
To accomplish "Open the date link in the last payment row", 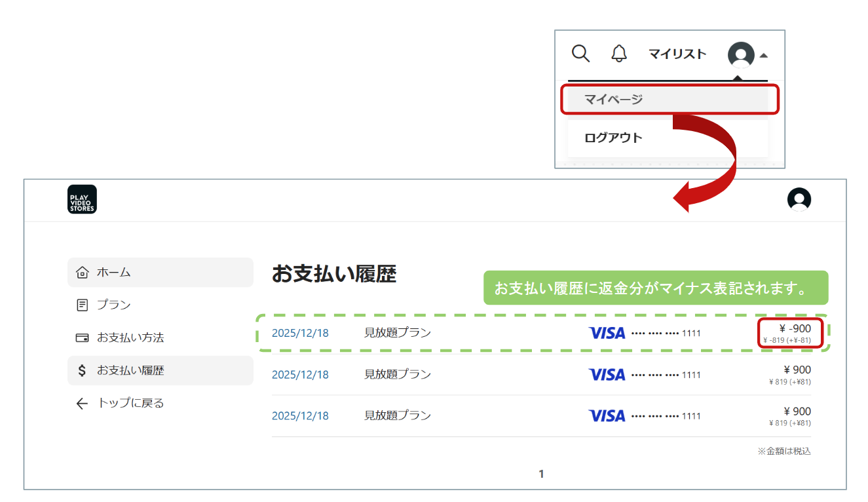I will pyautogui.click(x=300, y=415).
